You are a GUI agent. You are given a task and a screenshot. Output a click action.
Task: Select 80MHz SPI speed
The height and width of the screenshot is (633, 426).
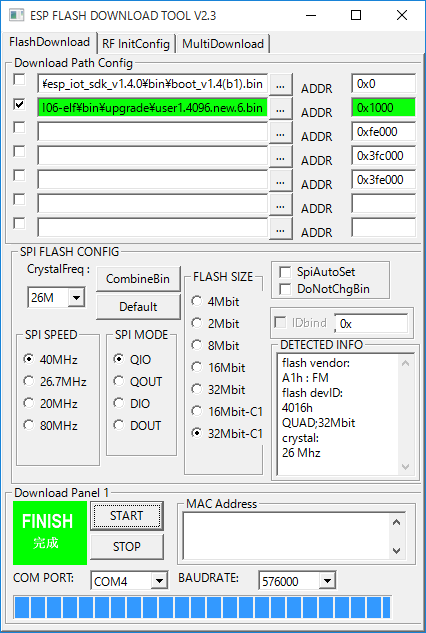[29, 425]
